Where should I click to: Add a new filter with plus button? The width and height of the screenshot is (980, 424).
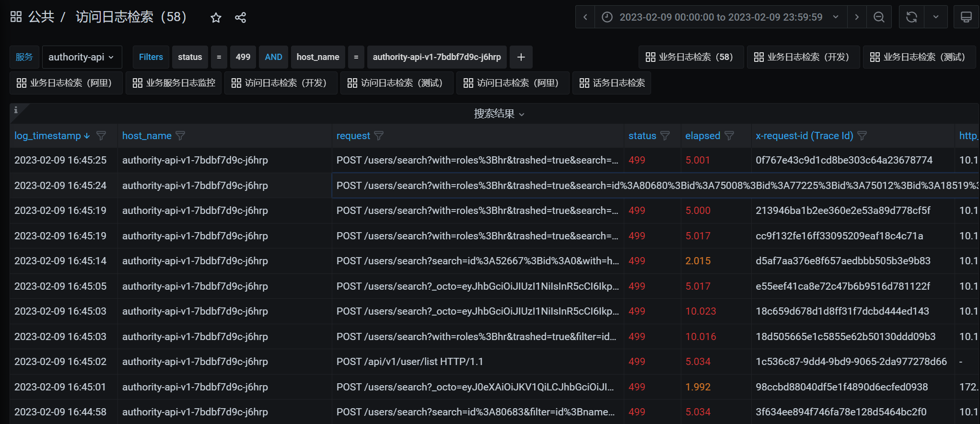pyautogui.click(x=521, y=57)
